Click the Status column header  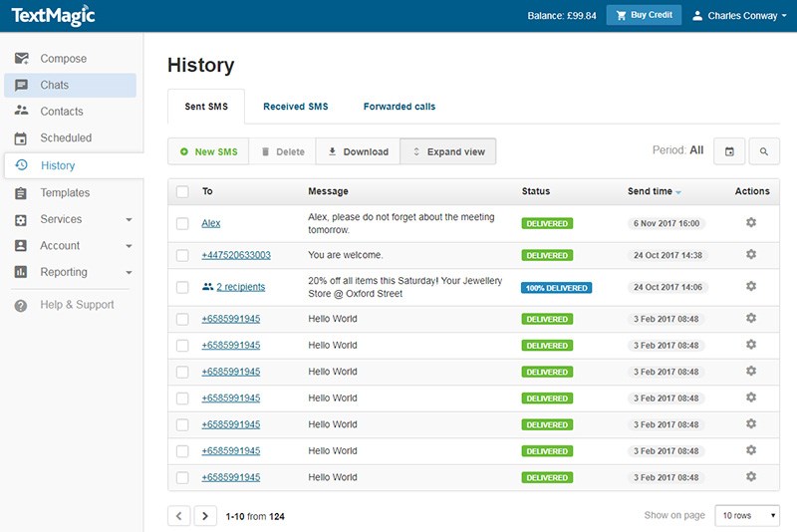tap(536, 191)
